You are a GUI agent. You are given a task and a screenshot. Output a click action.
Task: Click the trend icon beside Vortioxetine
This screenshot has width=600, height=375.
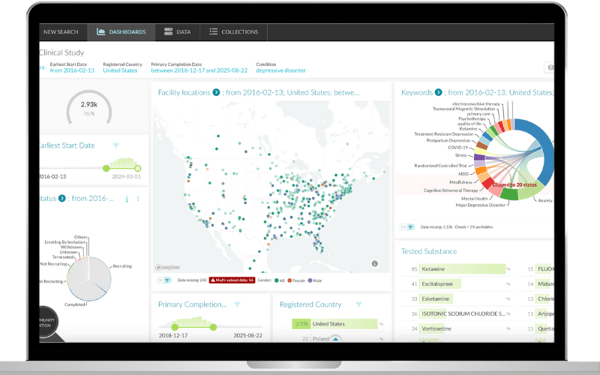click(x=508, y=329)
